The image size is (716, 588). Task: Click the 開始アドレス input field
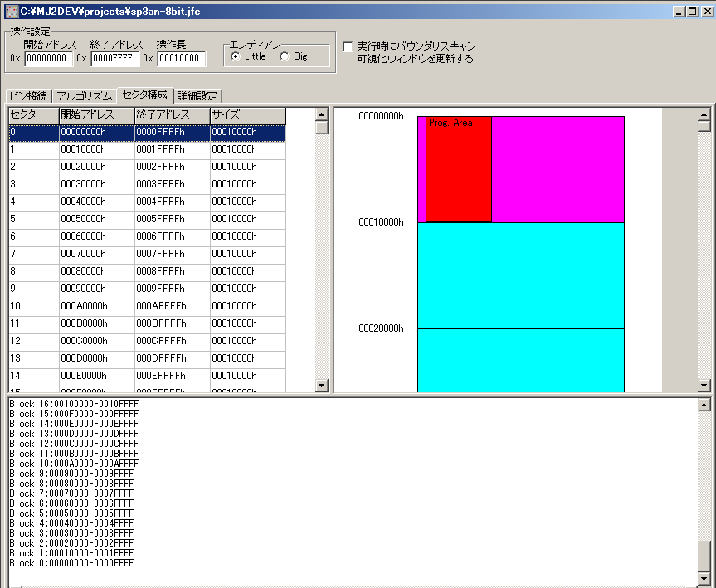pos(49,58)
